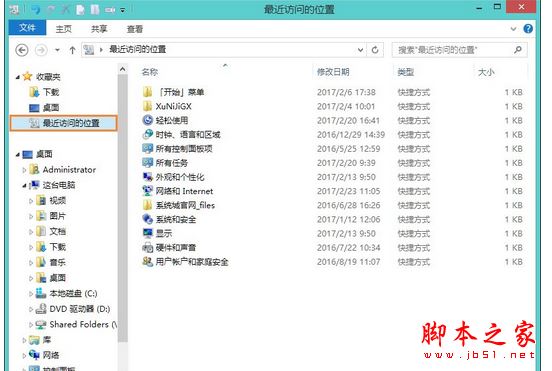Viewport: 552px width, 371px height.
Task: Select 所有控制面板项 icon
Action: tap(148, 149)
